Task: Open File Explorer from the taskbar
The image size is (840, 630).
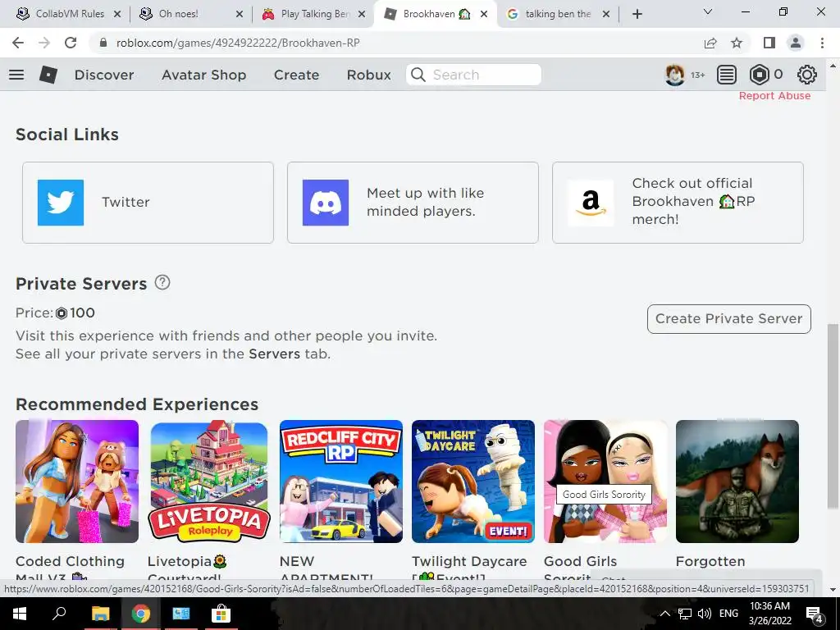Action: click(x=100, y=614)
